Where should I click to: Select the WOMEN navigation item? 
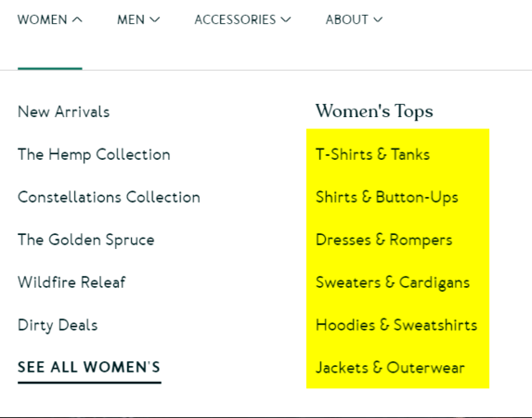42,20
